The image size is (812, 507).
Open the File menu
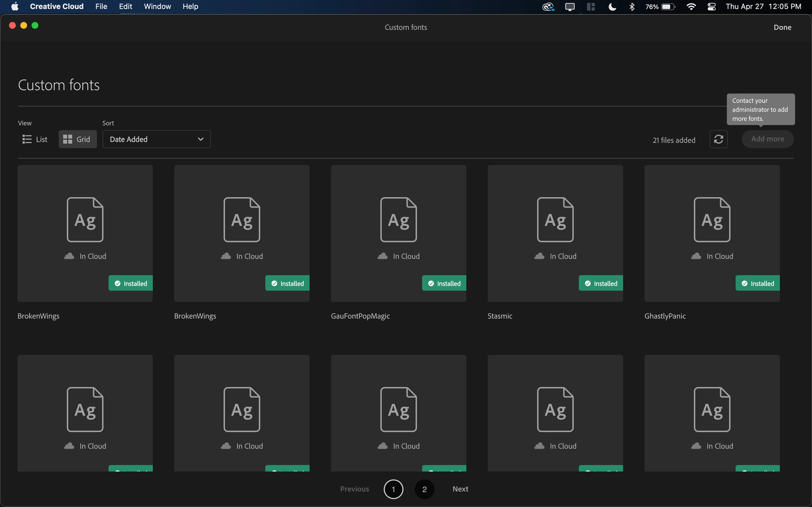pyautogui.click(x=101, y=7)
